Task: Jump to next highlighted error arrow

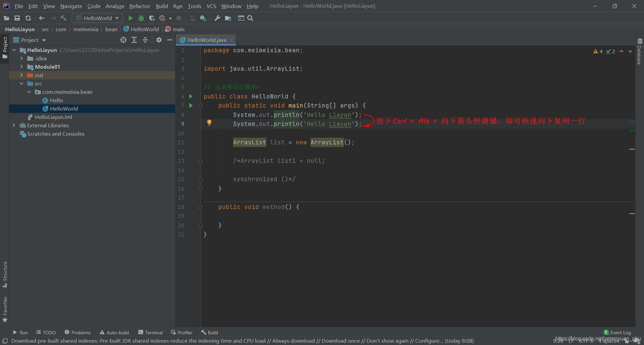Action: point(630,51)
